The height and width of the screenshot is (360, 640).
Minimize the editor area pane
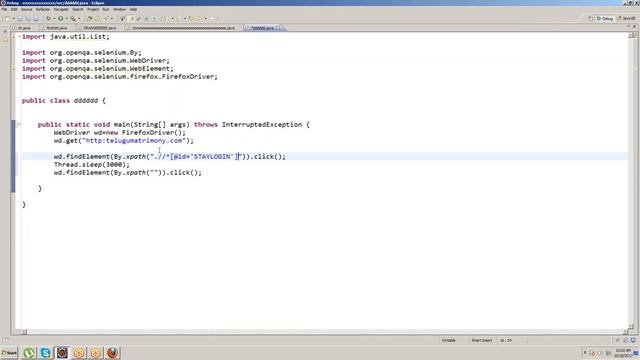click(629, 27)
